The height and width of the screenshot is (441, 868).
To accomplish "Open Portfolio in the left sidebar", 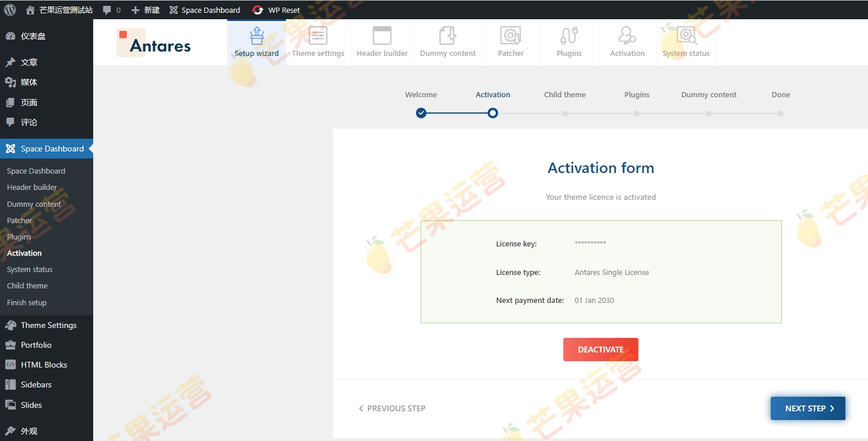I will click(x=36, y=345).
